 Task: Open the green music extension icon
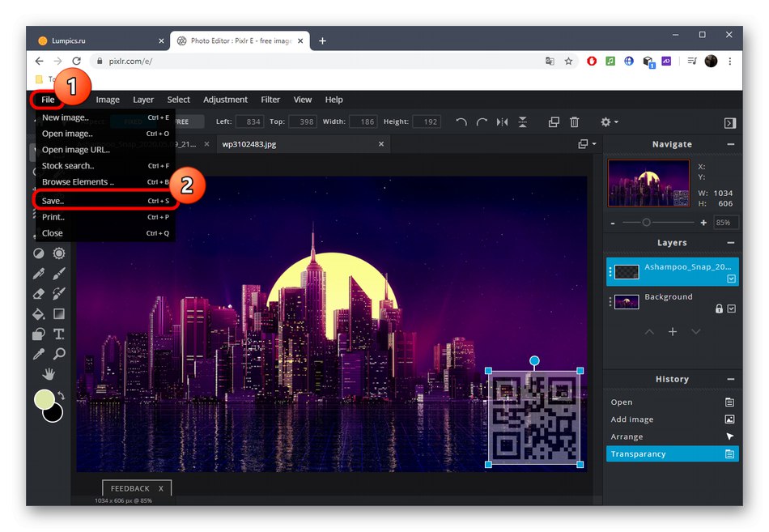coord(610,61)
